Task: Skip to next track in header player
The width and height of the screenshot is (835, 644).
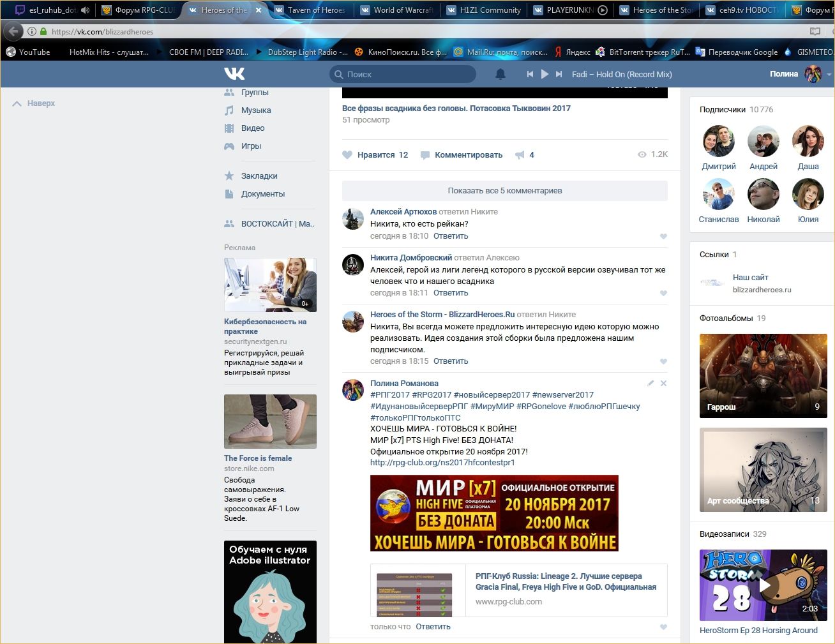Action: click(559, 74)
